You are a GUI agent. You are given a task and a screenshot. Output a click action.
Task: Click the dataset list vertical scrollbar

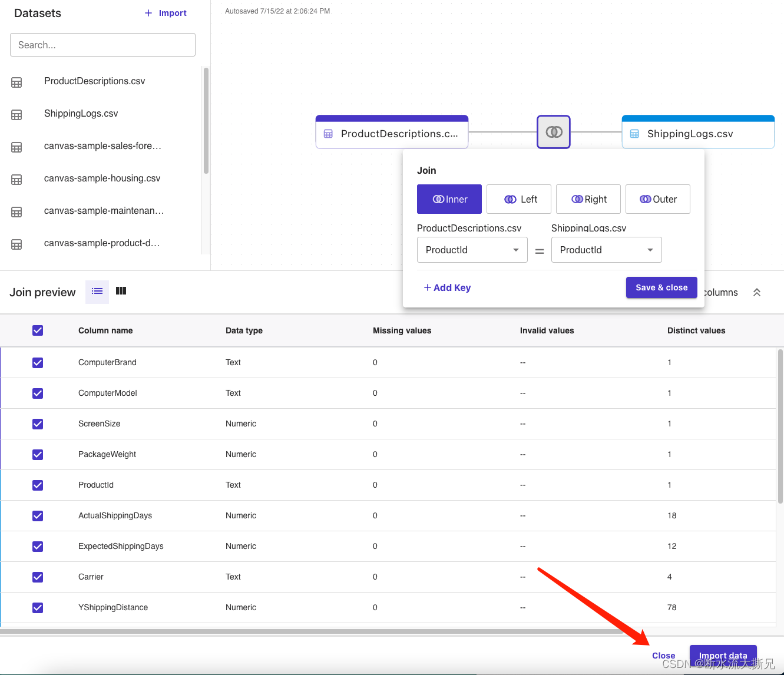pyautogui.click(x=206, y=121)
